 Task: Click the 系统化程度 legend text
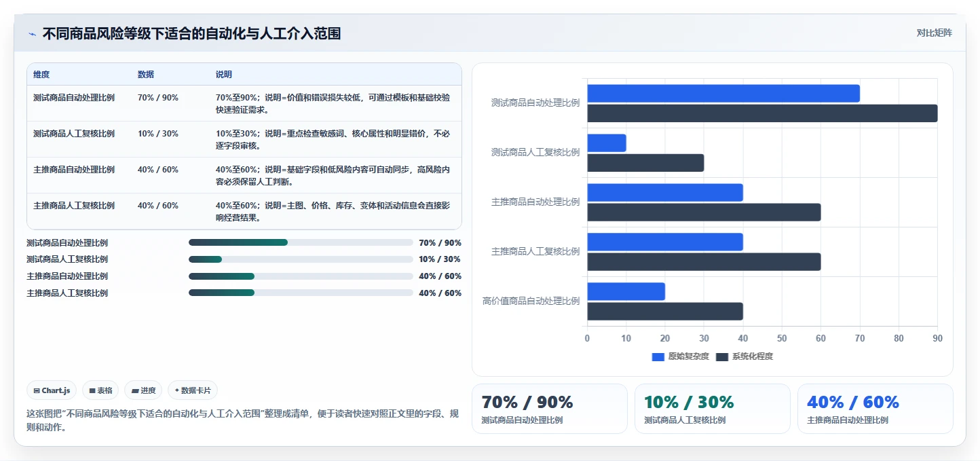pyautogui.click(x=753, y=356)
